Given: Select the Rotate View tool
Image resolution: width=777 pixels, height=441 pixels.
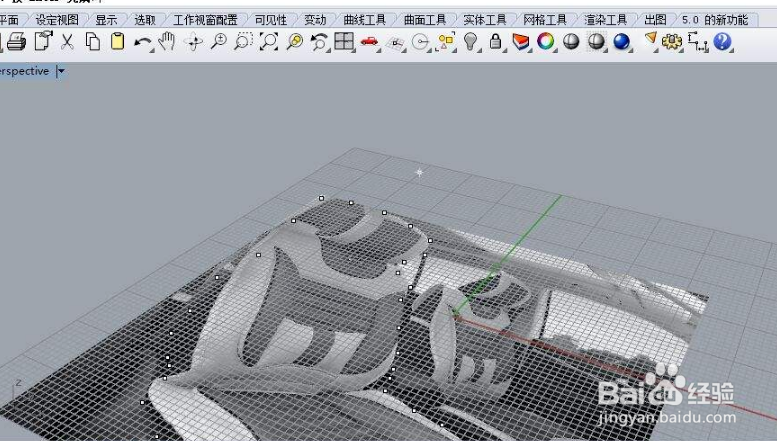Looking at the screenshot, I should pos(193,42).
